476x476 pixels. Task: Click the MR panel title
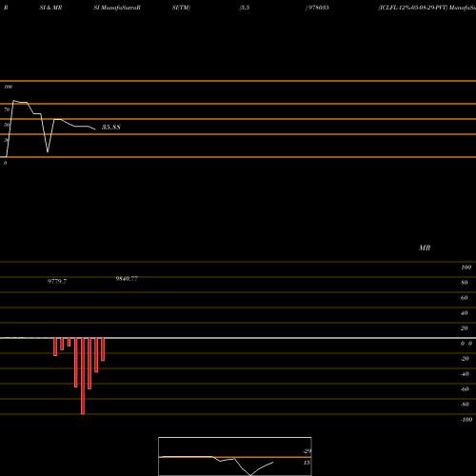coord(425,248)
